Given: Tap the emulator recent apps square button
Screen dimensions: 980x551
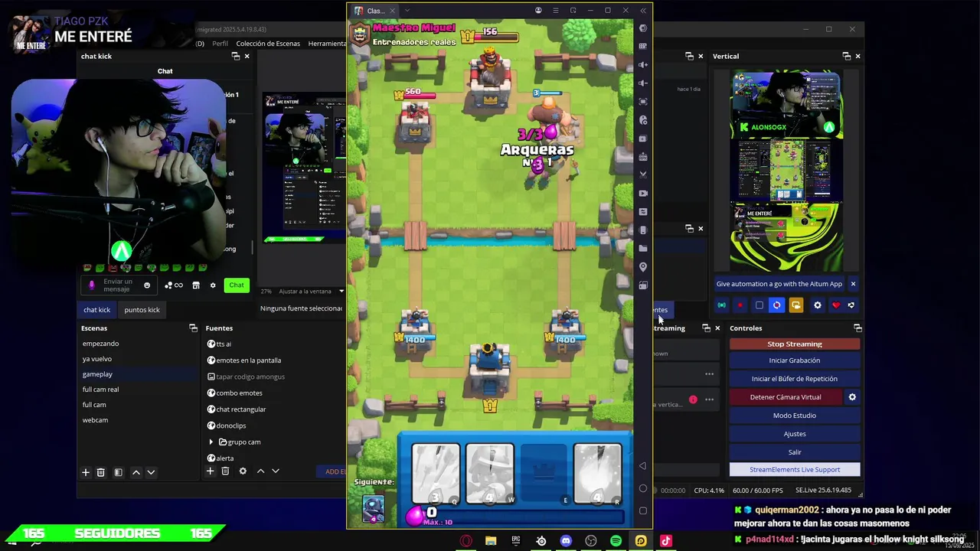Looking at the screenshot, I should coord(643,510).
